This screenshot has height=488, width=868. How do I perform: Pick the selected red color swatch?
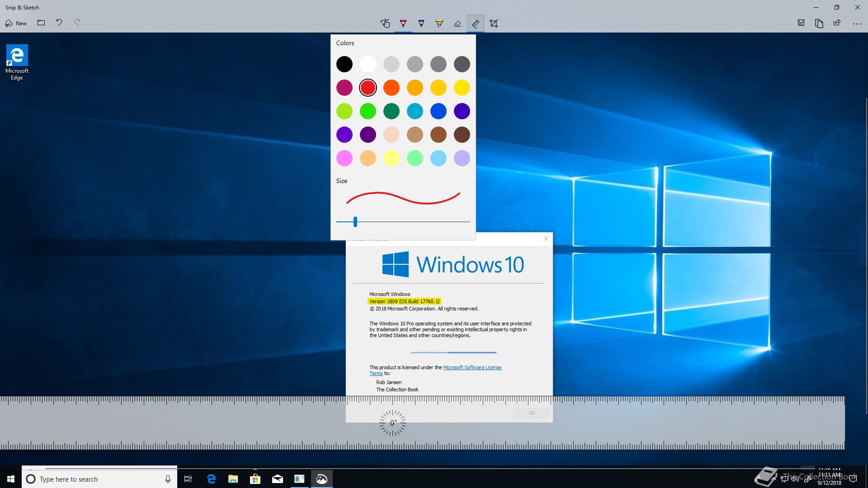(368, 88)
